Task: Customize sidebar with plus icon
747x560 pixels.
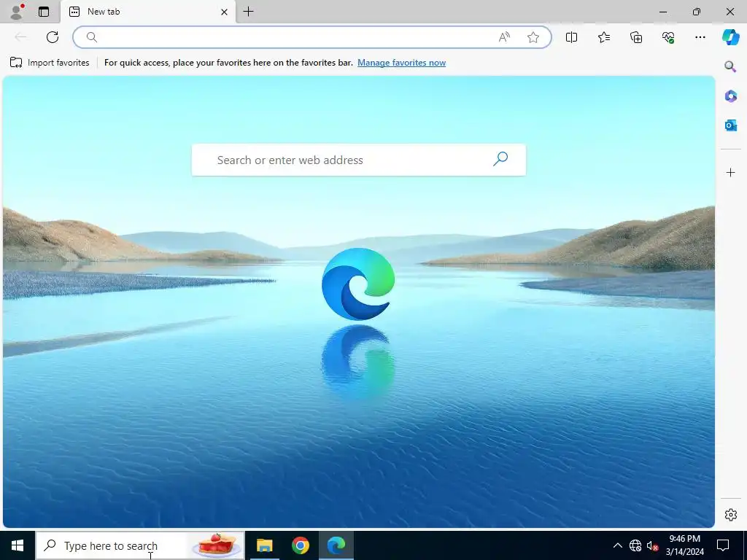Action: 730,172
